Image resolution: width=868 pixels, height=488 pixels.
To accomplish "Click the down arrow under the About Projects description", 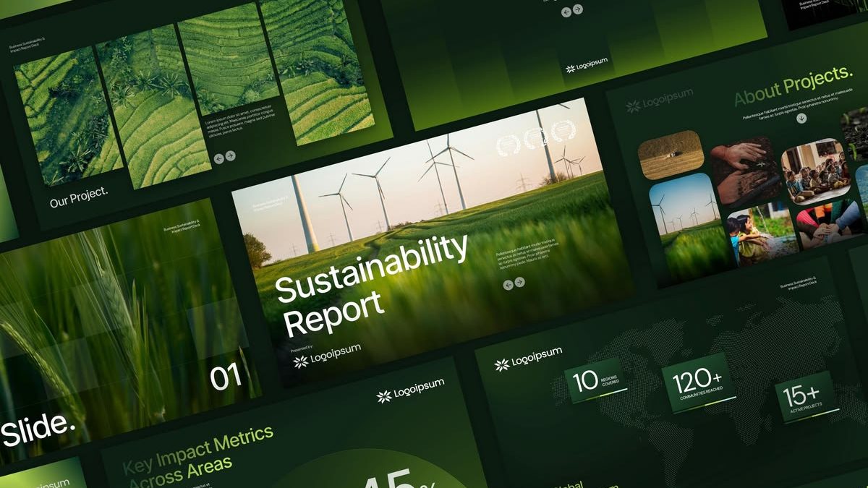I will 801,118.
